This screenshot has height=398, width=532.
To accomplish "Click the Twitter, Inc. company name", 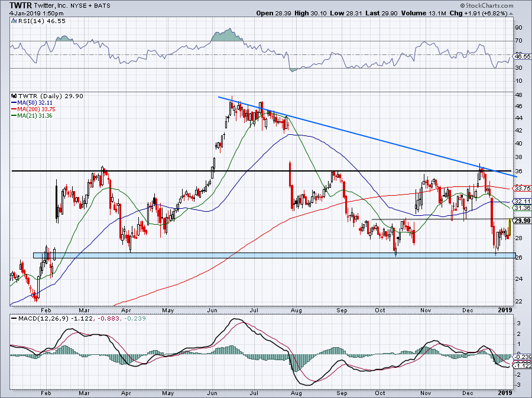I will [x=51, y=6].
